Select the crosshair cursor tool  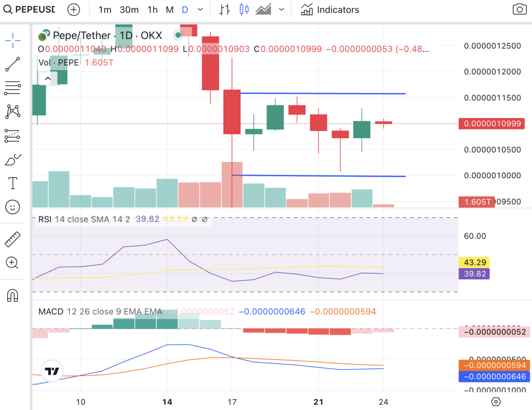pos(12,38)
